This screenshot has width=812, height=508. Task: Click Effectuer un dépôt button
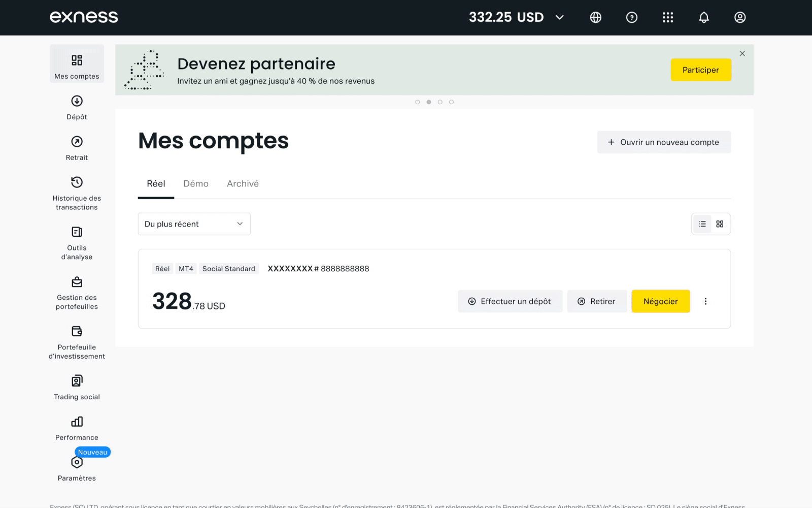coord(510,301)
